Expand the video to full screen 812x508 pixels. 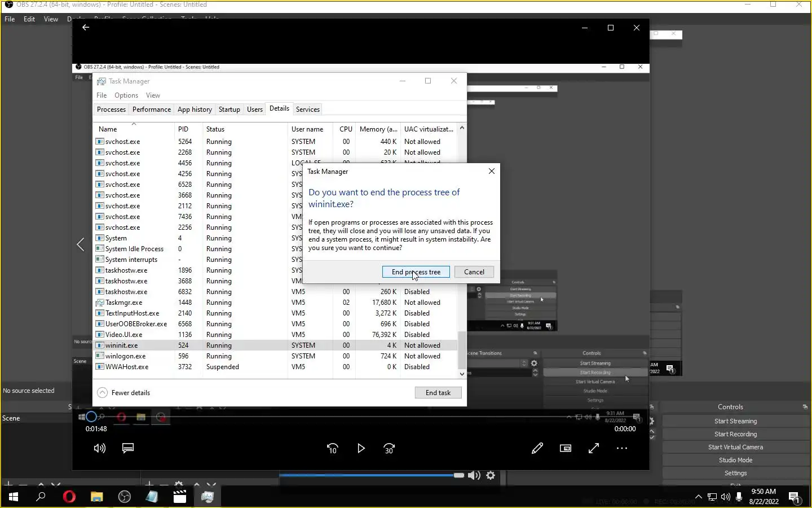coord(594,448)
